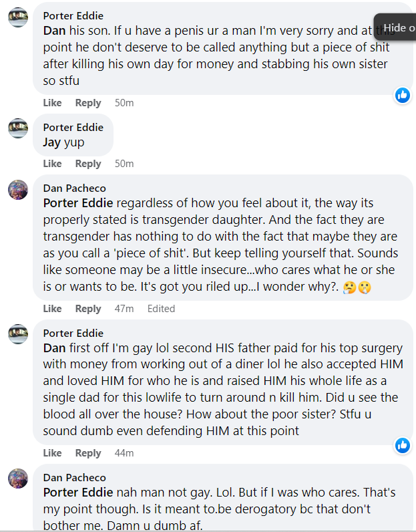Click the thumbs-up reaction badge on the 'first off I'm gay' comment

tap(402, 445)
